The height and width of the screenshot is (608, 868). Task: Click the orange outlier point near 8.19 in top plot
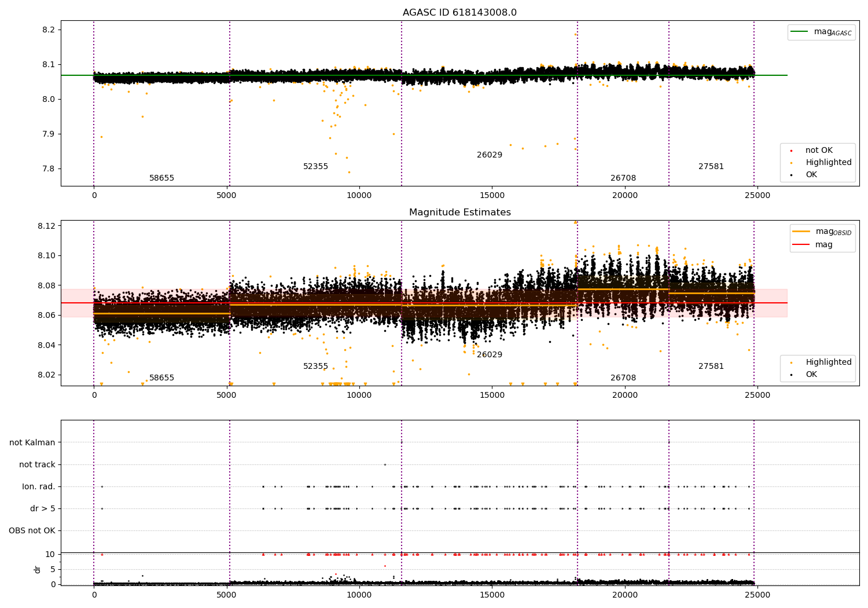pos(575,34)
